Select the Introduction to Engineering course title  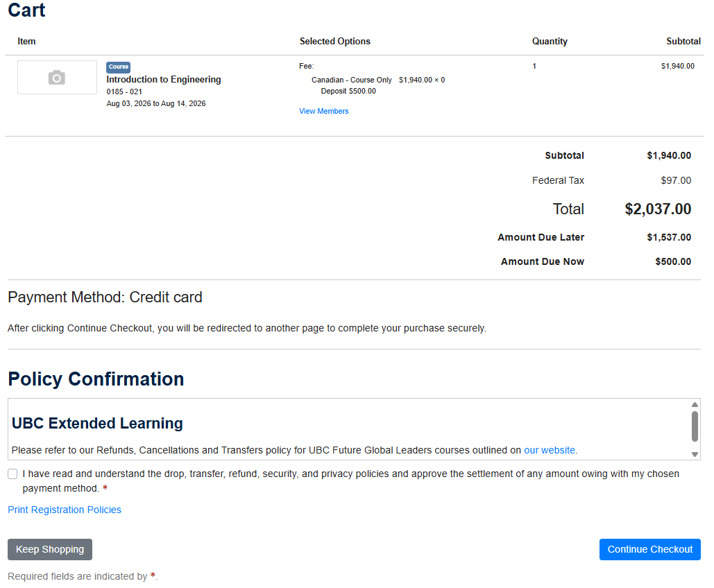[163, 79]
